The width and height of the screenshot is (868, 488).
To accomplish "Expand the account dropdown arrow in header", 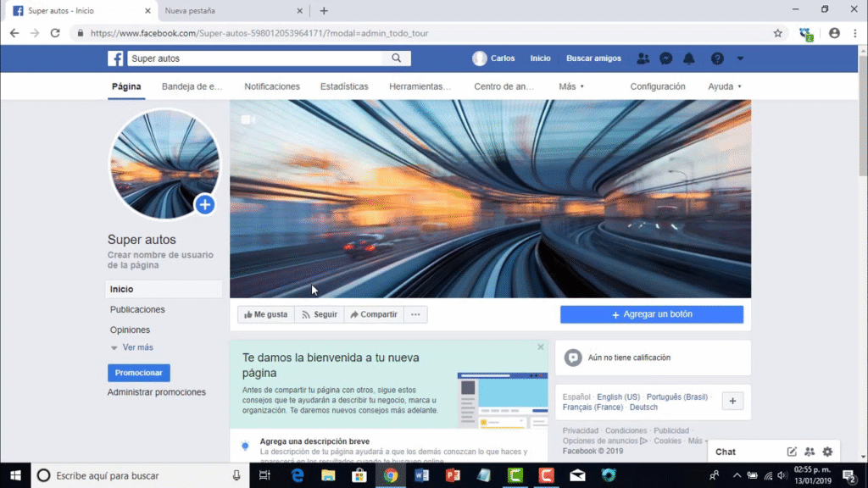I will click(x=740, y=58).
